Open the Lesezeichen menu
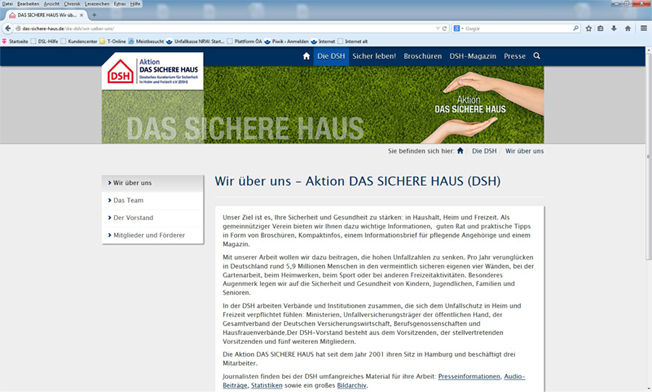The image size is (652, 392). (x=97, y=4)
